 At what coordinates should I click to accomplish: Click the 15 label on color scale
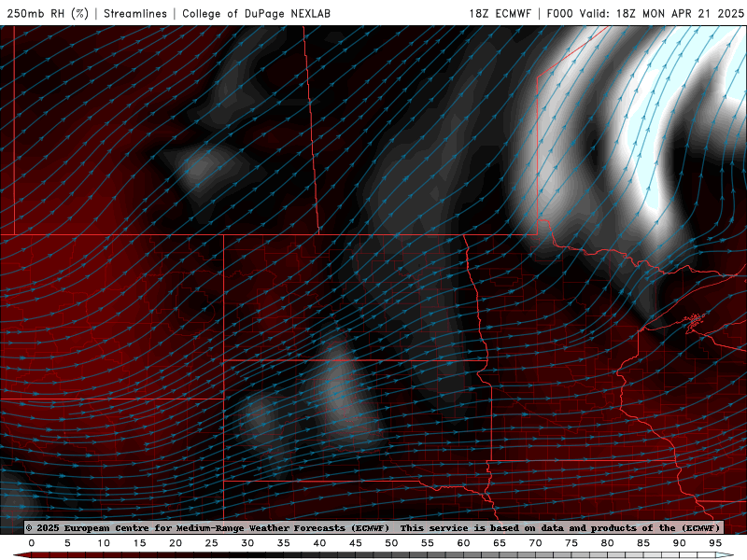pos(139,543)
